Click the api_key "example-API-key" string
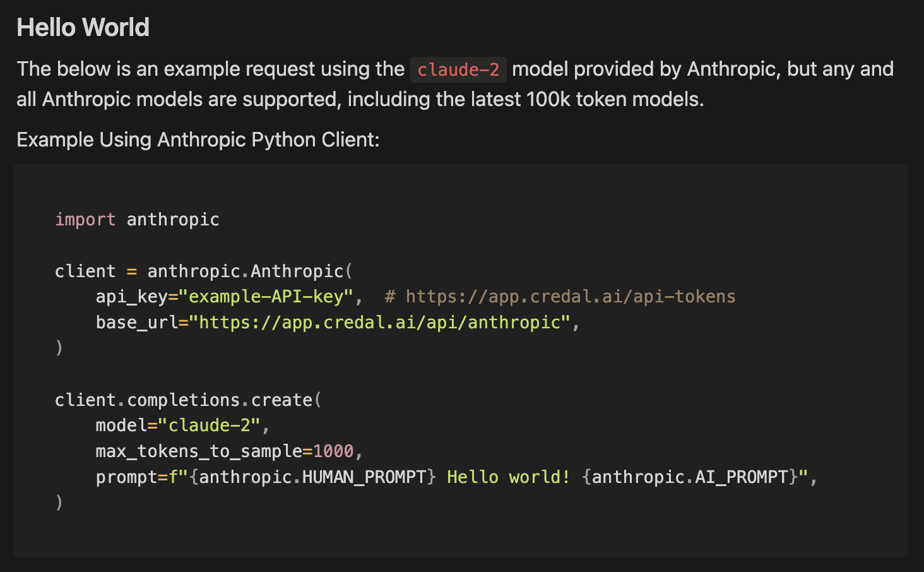 click(x=266, y=297)
